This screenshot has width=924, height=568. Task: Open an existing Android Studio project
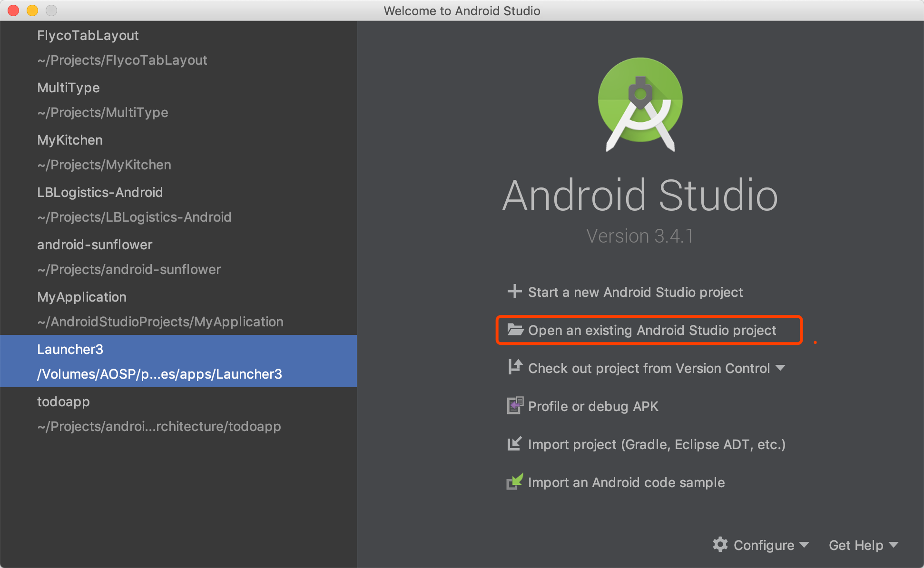(x=652, y=330)
